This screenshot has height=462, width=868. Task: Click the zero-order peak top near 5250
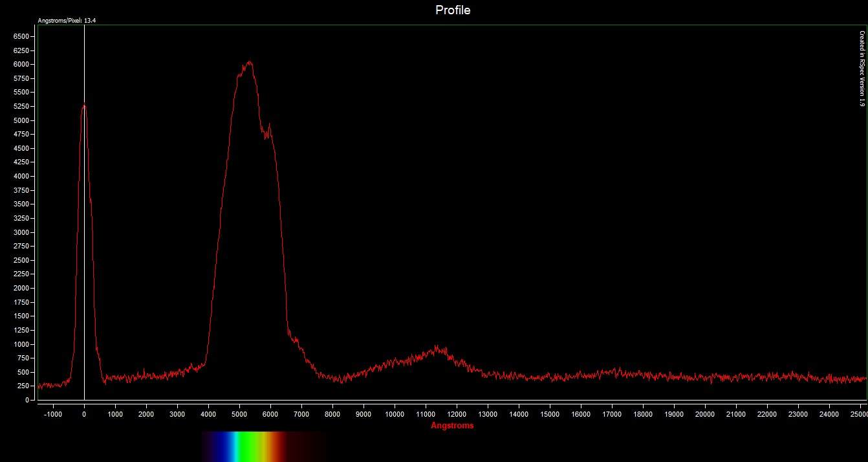click(83, 105)
